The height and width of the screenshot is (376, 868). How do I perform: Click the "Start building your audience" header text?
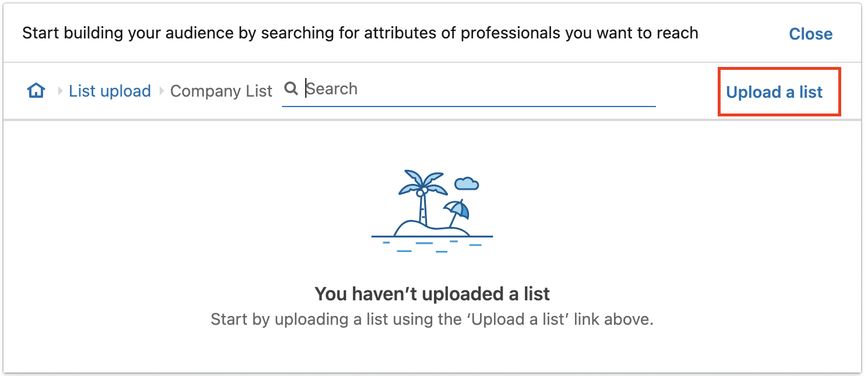[360, 33]
